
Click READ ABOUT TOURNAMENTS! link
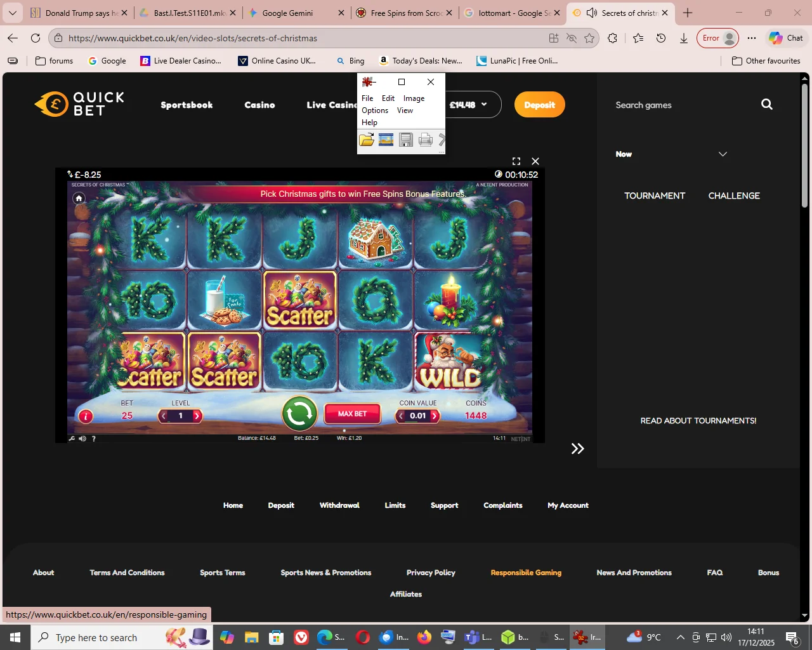[698, 421]
